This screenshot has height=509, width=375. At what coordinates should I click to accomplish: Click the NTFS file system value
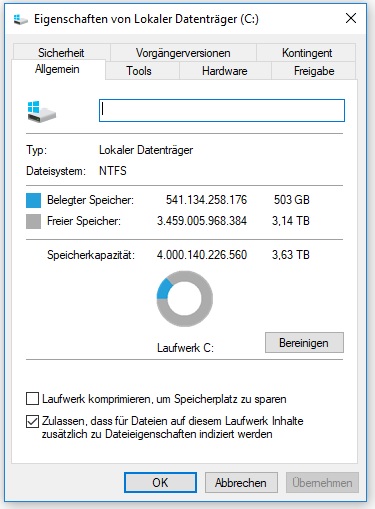[113, 171]
